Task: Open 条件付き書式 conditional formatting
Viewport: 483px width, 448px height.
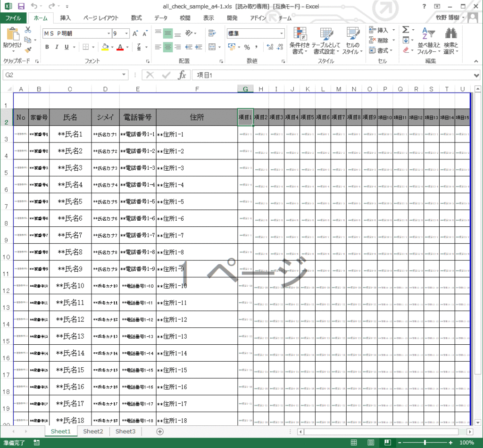Action: (x=300, y=41)
